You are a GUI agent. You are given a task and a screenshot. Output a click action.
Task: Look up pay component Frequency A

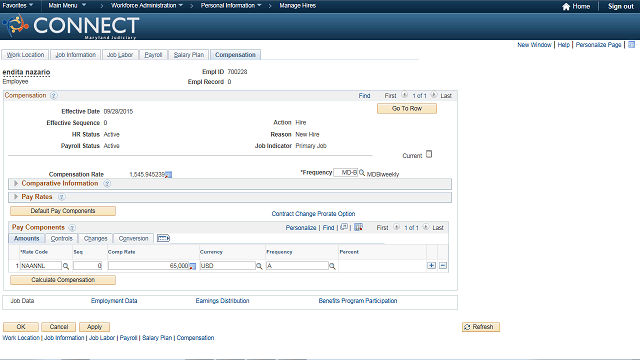coord(332,266)
